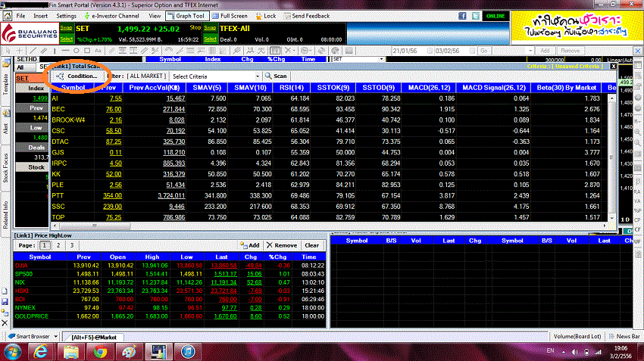This screenshot has height=361, width=644.
Task: Open Google Chrome from taskbar
Action: point(100,352)
